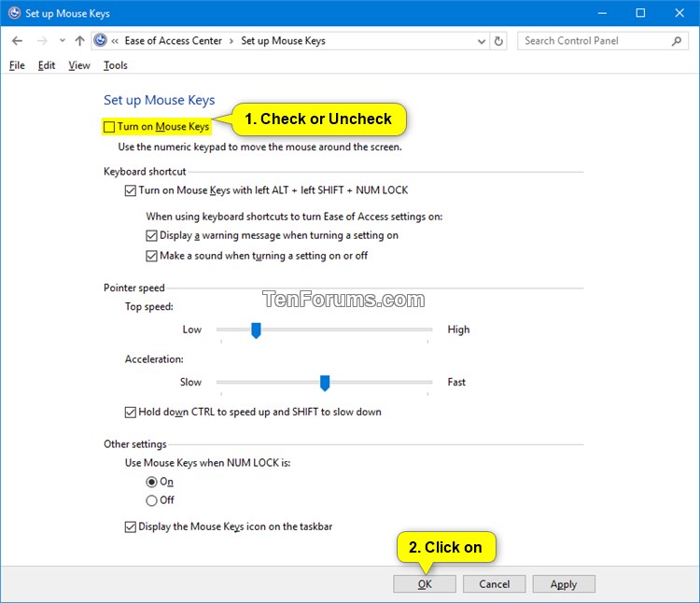Open the File menu
The height and width of the screenshot is (603, 700).
(x=17, y=65)
